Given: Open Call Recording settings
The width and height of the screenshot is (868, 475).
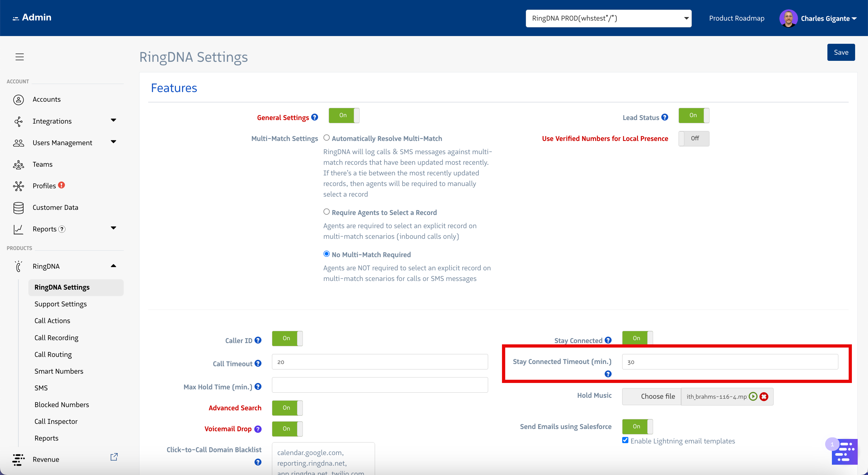Looking at the screenshot, I should (56, 337).
